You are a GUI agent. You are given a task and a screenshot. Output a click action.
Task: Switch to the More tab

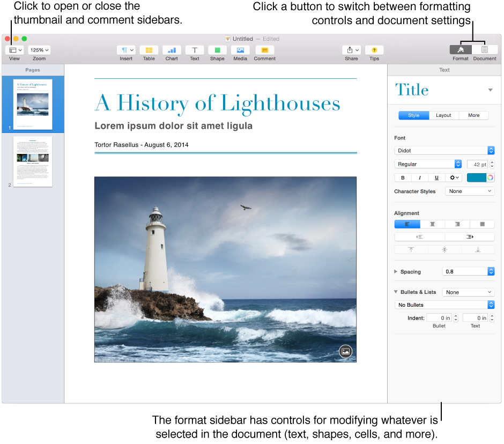tap(474, 115)
